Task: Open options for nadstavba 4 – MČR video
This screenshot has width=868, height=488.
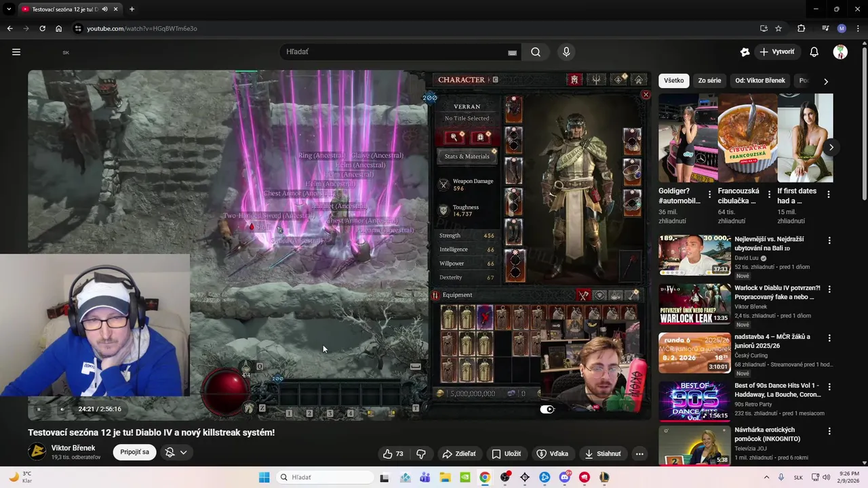Action: pos(829,338)
